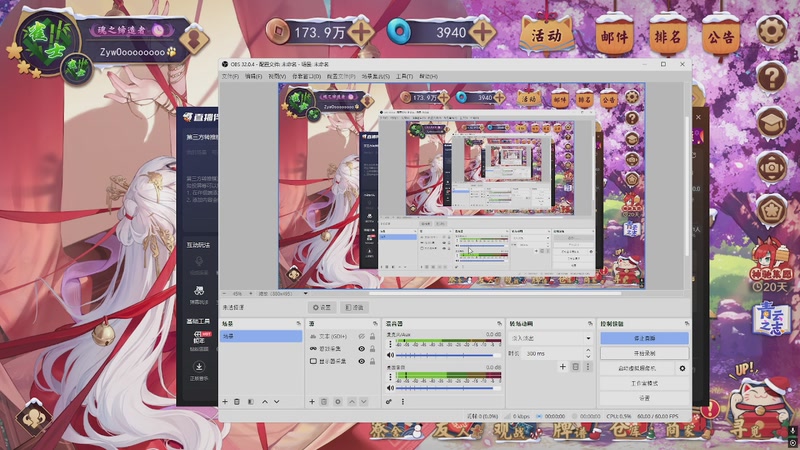Open OBS 文件(F) menu
This screenshot has width=800, height=450.
click(x=230, y=76)
